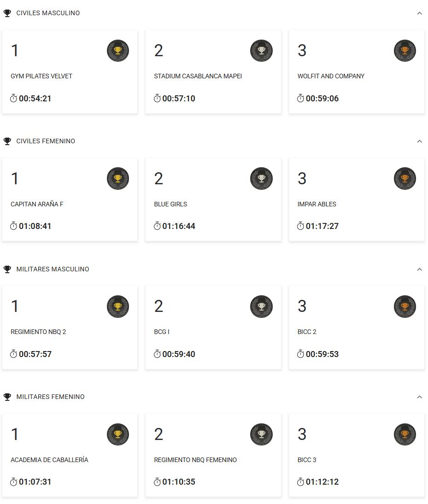Click trophy icon next to MILITARES FEMENINO heading

pyautogui.click(x=7, y=397)
